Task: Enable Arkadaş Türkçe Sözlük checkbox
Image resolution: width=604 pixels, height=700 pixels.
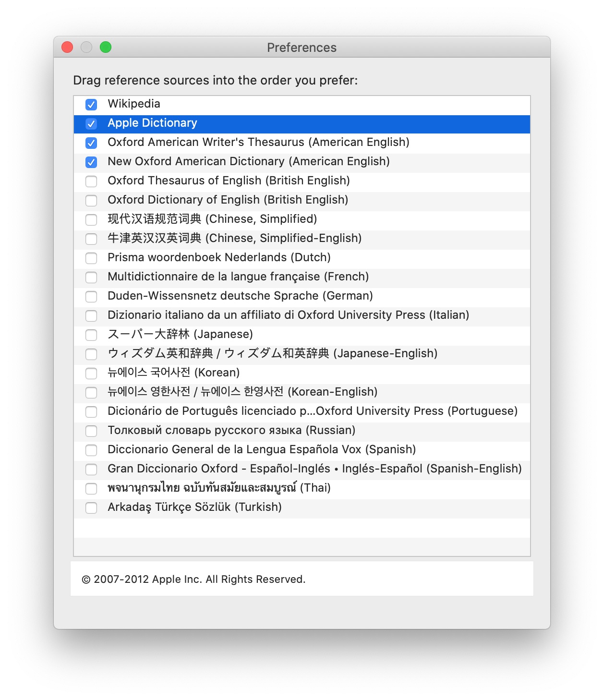Action: [91, 507]
